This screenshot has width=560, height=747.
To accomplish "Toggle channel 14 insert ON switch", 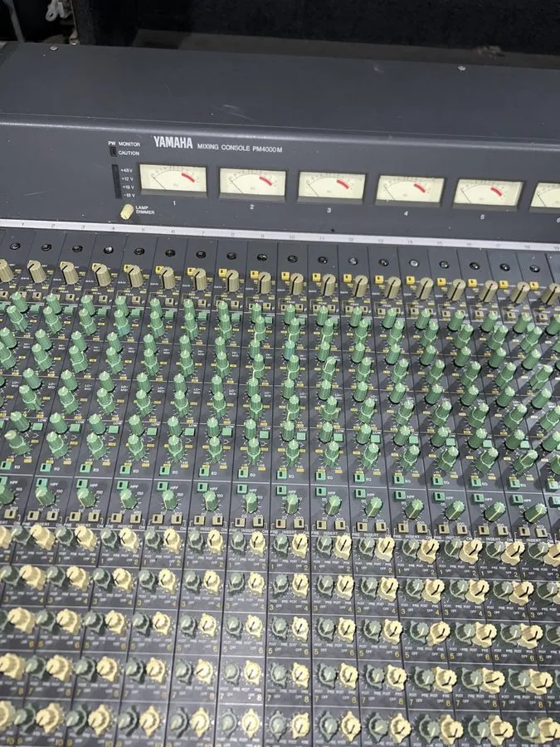I will (x=461, y=530).
